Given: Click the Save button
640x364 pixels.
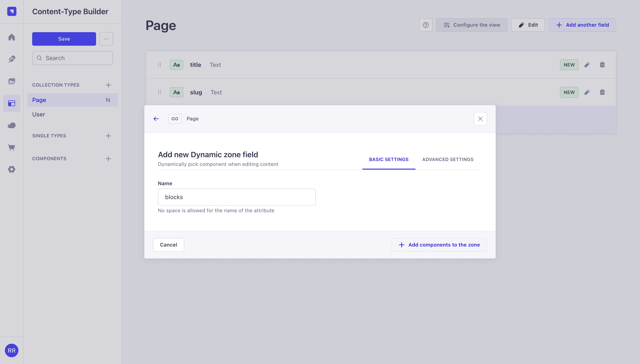Looking at the screenshot, I should 64,39.
